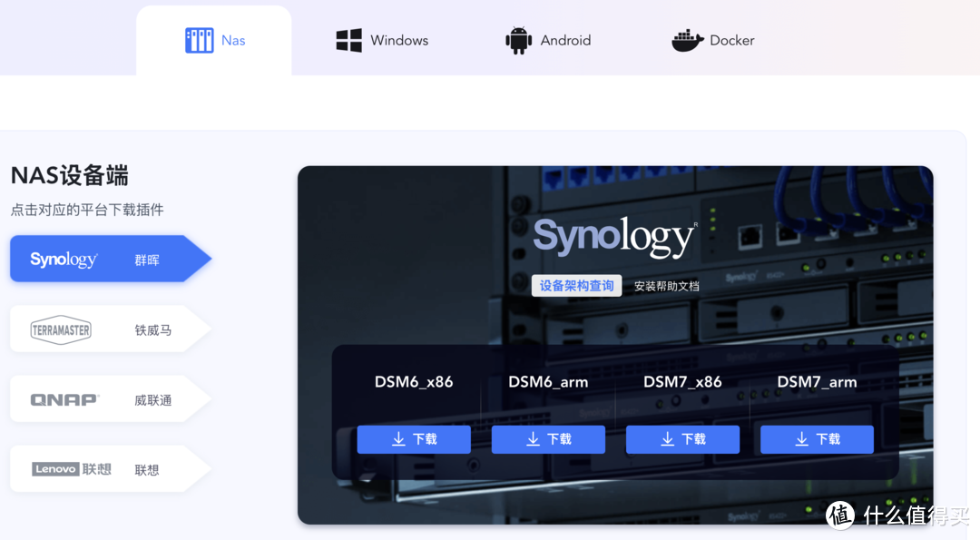Click the Synology logo in sidebar
The height and width of the screenshot is (540, 980).
pos(64,260)
